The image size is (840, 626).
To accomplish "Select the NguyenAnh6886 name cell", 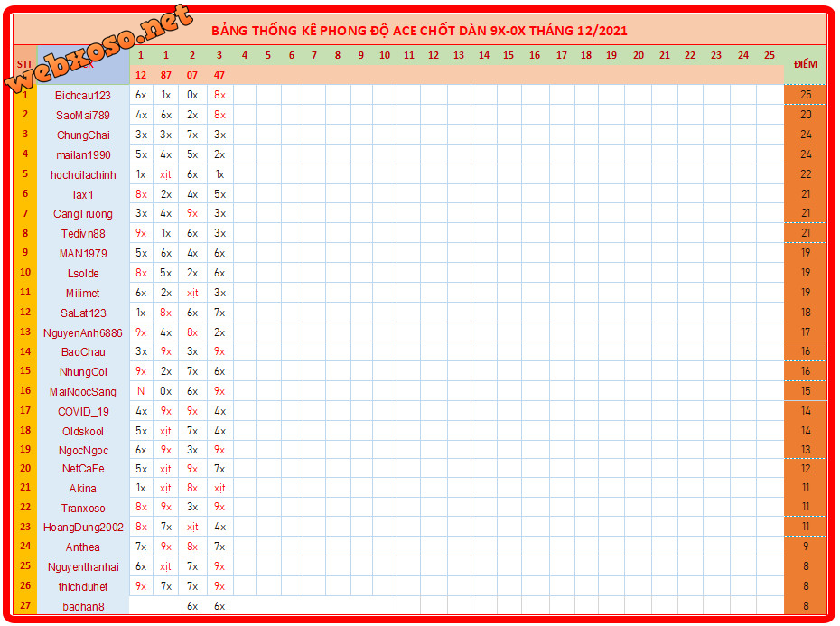I will [83, 332].
